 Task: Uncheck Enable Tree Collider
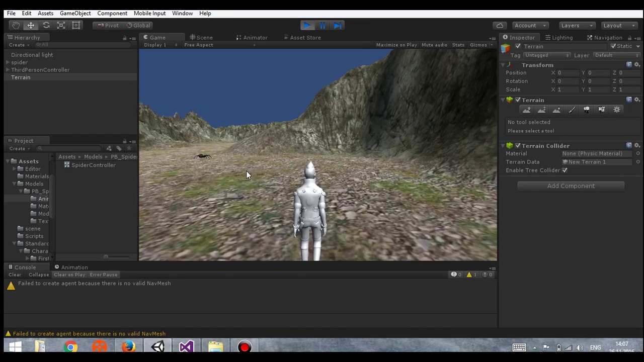565,170
